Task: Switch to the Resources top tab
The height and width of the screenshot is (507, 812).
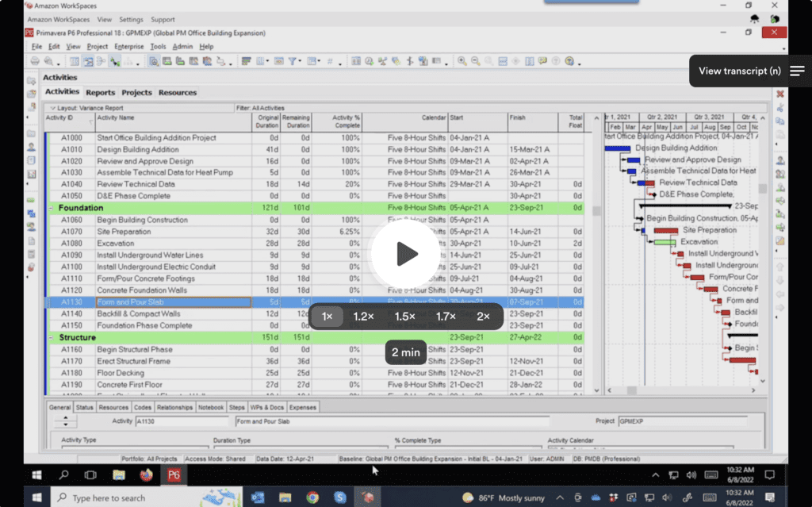Action: pos(178,93)
